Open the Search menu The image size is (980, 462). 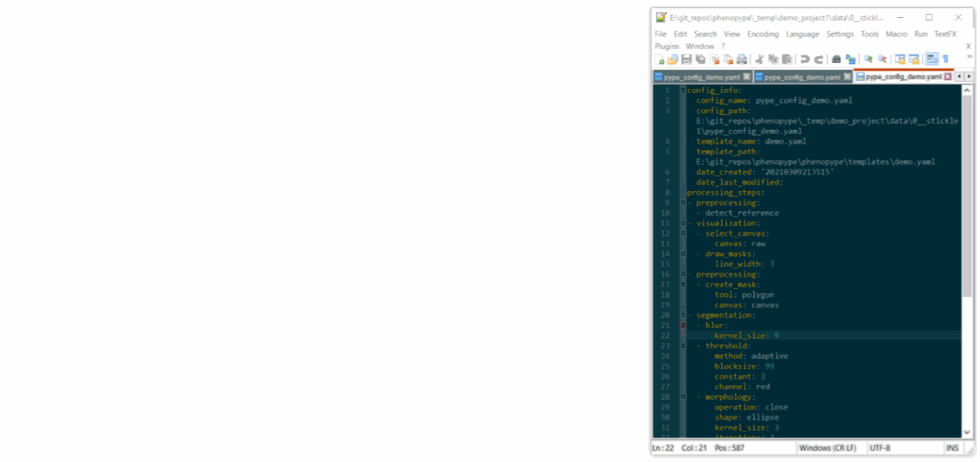click(706, 34)
